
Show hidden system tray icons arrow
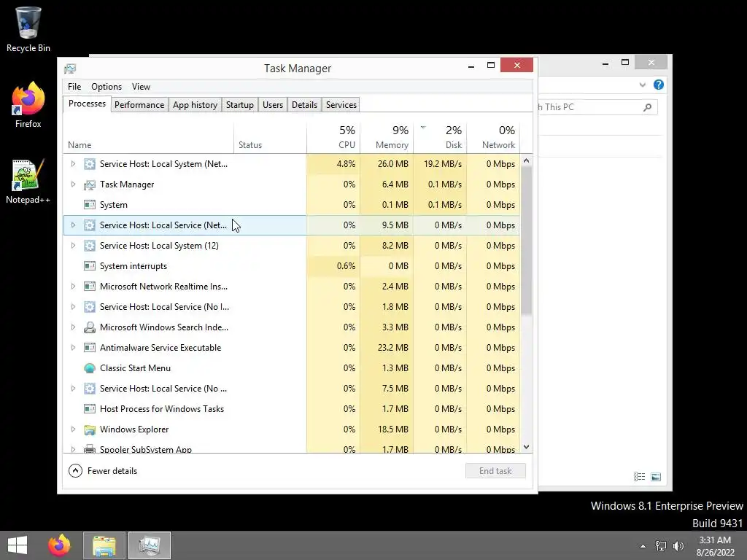[x=643, y=546]
